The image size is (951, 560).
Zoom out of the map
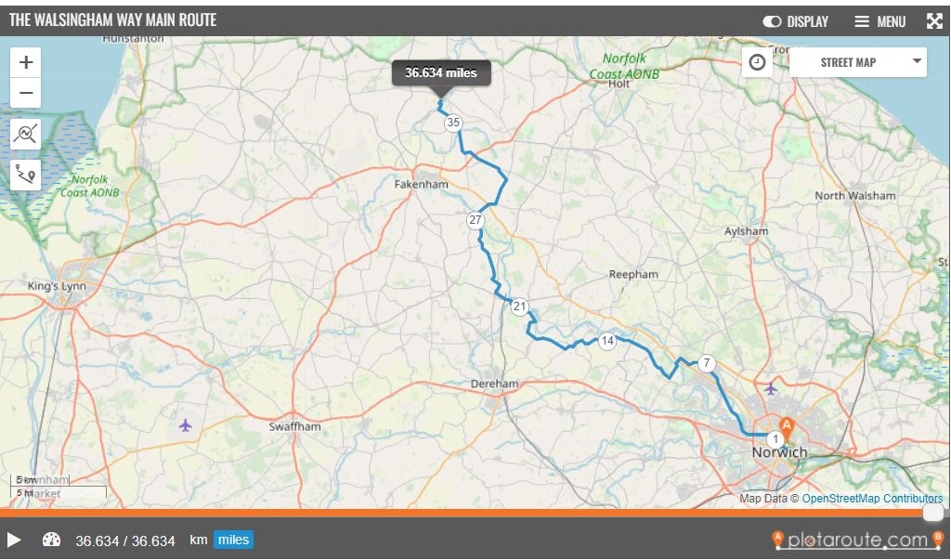click(26, 93)
